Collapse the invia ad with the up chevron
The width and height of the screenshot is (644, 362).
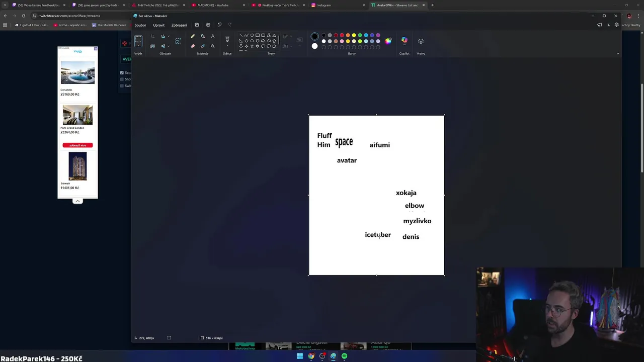click(x=77, y=201)
